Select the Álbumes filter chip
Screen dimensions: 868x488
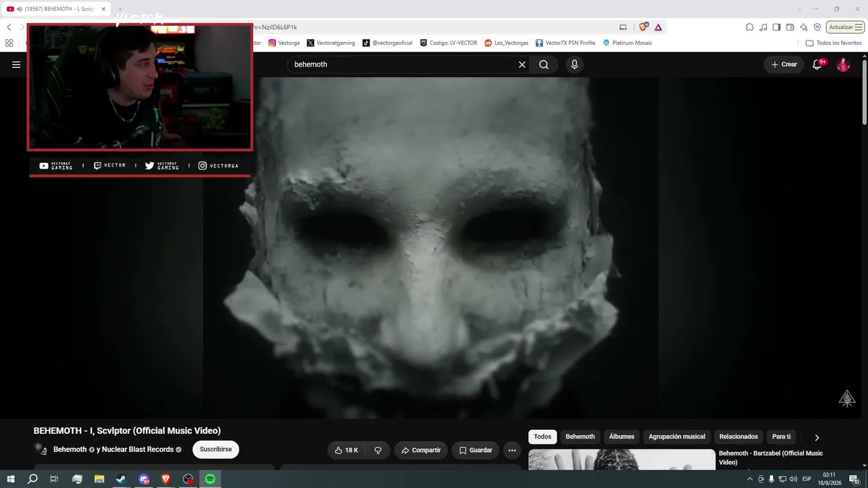622,437
